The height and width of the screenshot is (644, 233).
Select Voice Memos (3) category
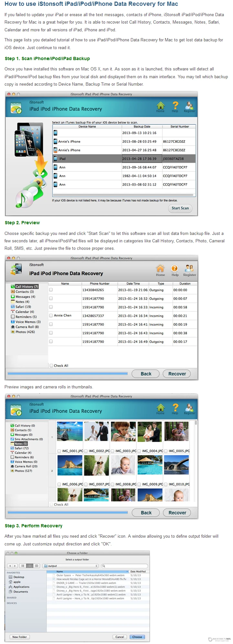pos(26,322)
